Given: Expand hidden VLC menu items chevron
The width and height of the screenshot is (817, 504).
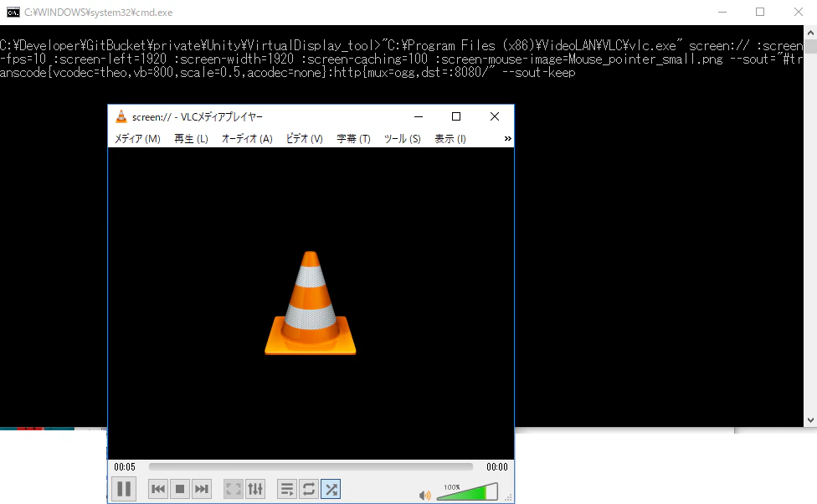Looking at the screenshot, I should (x=507, y=139).
